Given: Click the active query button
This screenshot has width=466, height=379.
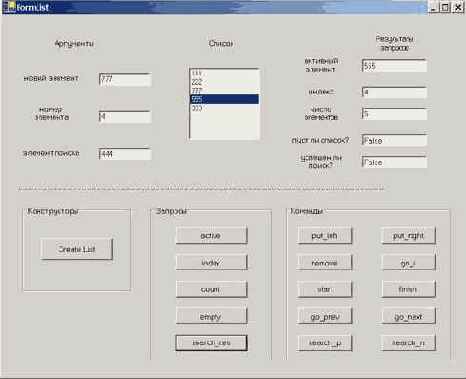Looking at the screenshot, I should click(x=212, y=235).
